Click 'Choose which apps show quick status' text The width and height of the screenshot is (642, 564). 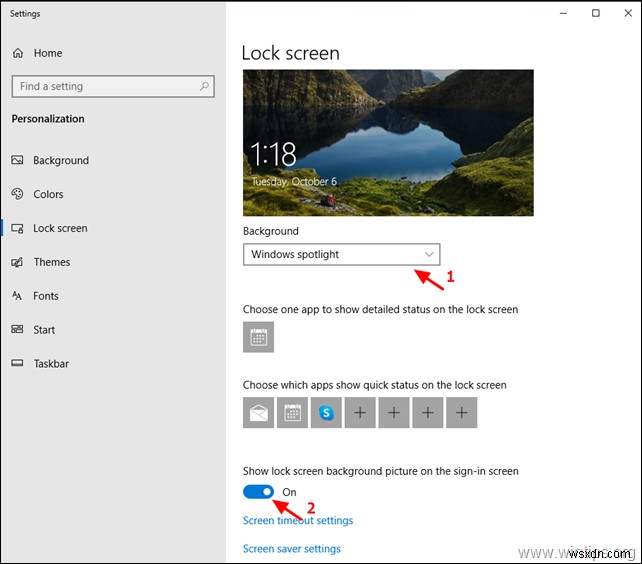click(375, 385)
